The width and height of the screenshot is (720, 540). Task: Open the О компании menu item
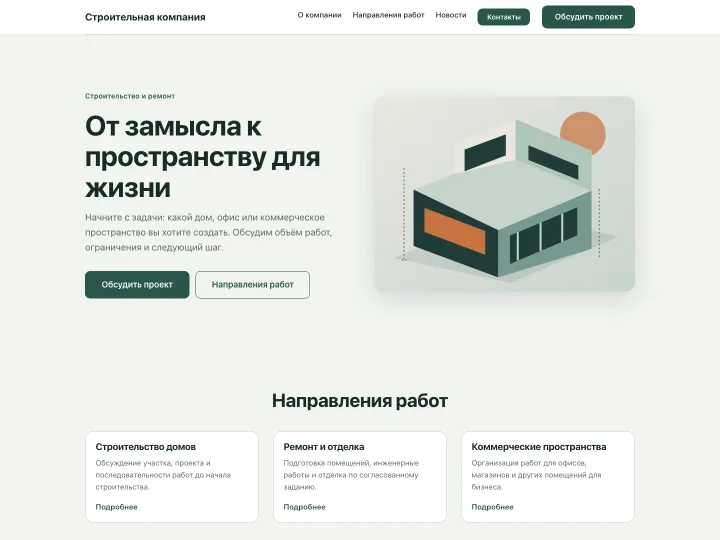click(x=320, y=15)
